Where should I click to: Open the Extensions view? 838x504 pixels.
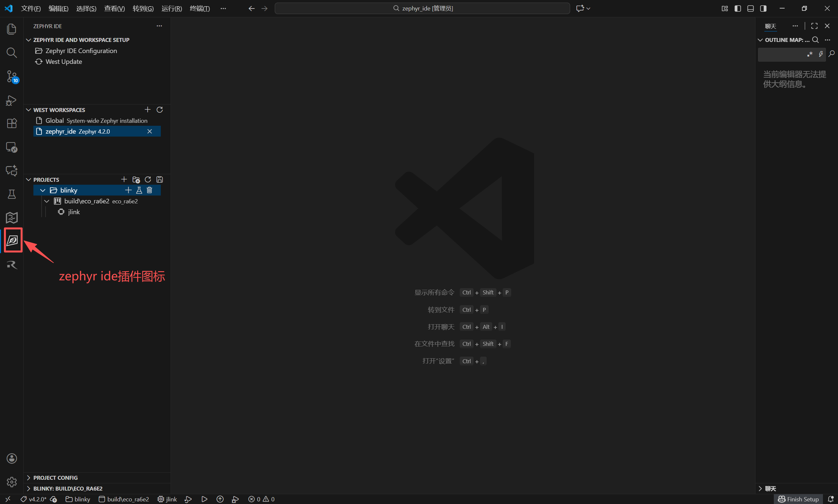pos(11,123)
